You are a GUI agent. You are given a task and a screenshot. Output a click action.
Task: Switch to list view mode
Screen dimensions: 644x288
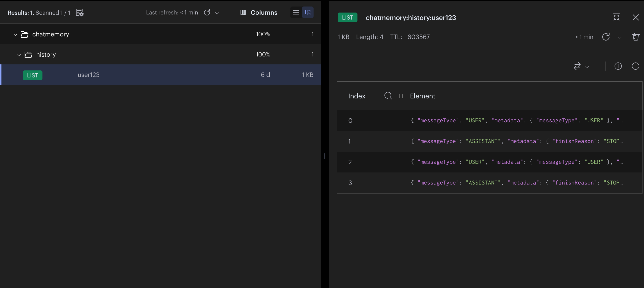(x=296, y=13)
